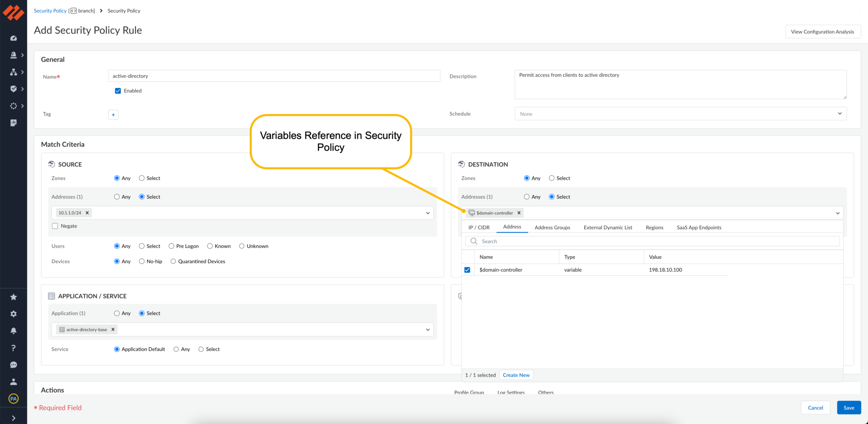This screenshot has width=868, height=424.
Task: Switch to the Address Groups tab
Action: pos(552,227)
